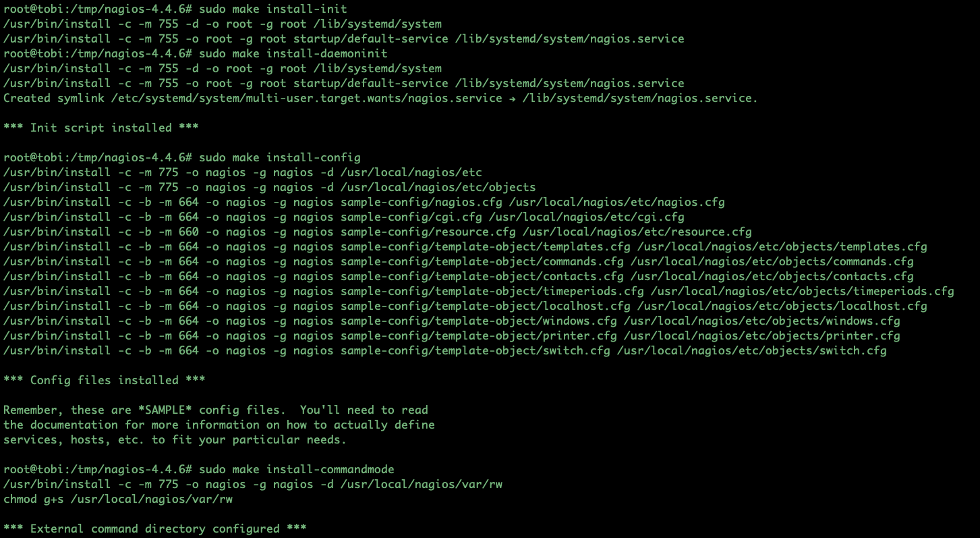Click the "sudo make install-init" command text
The image size is (980, 538).
tap(273, 9)
